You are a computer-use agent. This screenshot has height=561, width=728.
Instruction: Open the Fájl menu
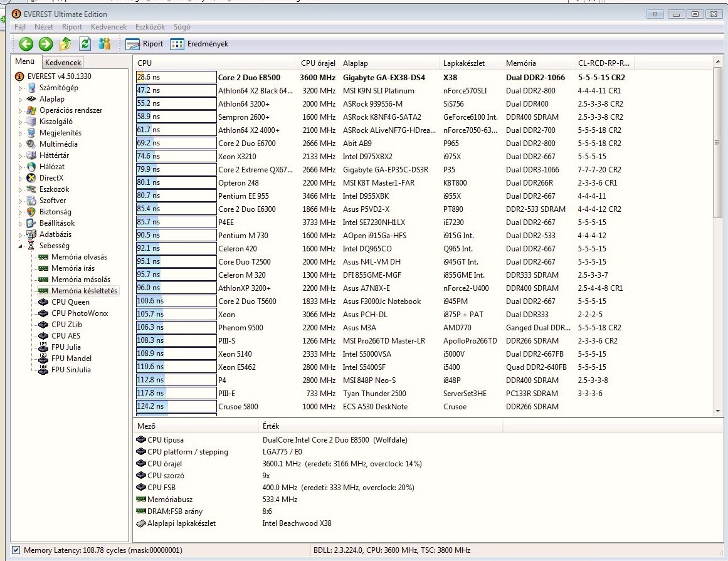pos(20,27)
